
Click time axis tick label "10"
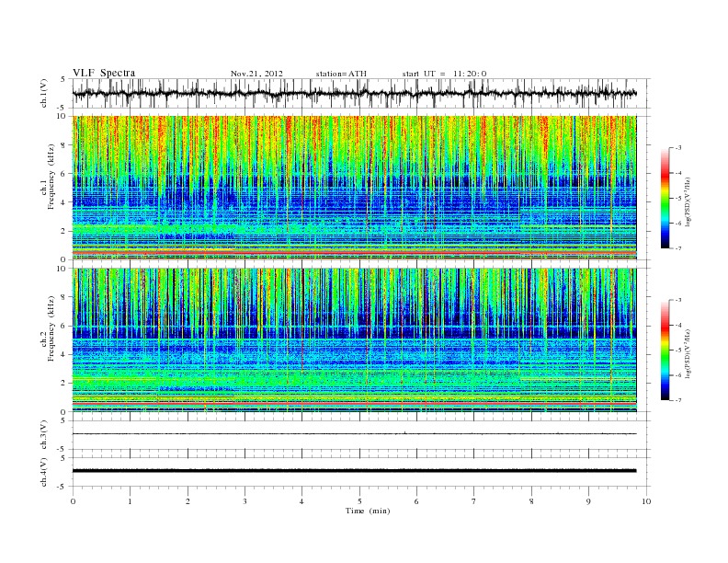646,501
